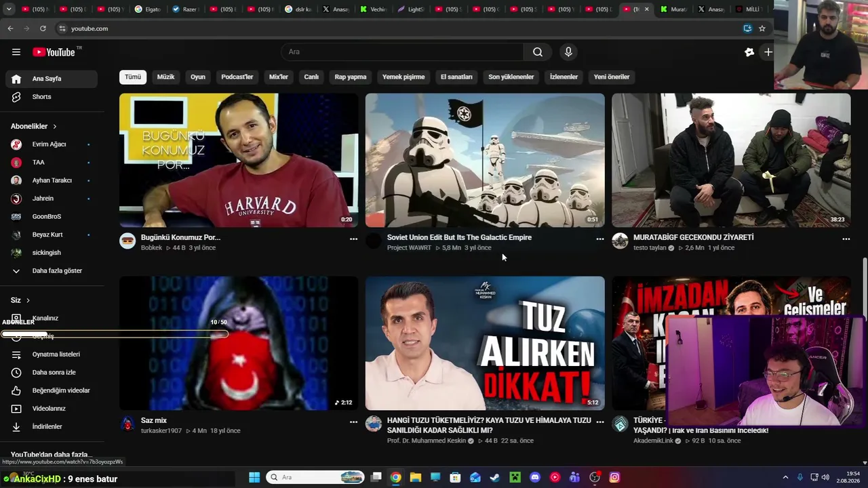Open Shorts from the sidebar icon
868x488 pixels.
click(x=16, y=97)
